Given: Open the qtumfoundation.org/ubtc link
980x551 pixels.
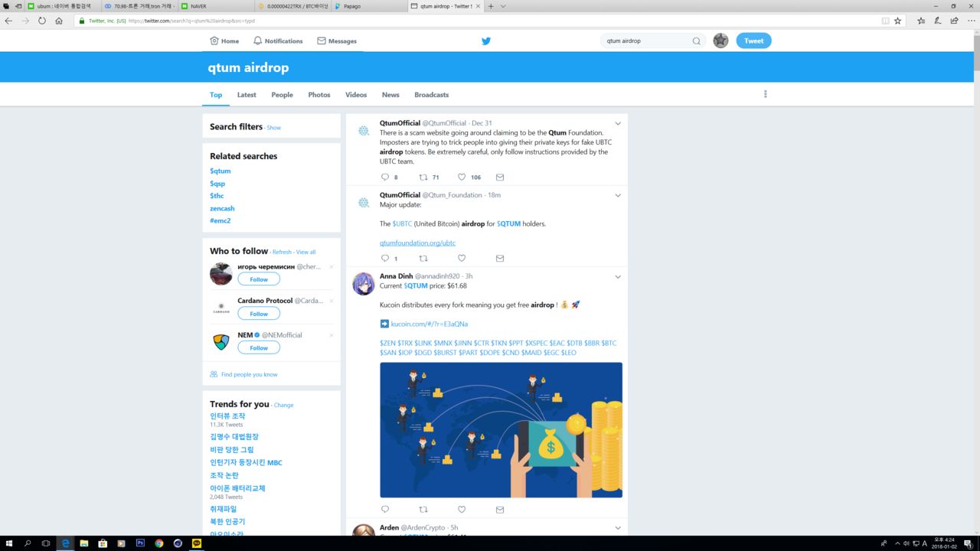Looking at the screenshot, I should tap(417, 243).
